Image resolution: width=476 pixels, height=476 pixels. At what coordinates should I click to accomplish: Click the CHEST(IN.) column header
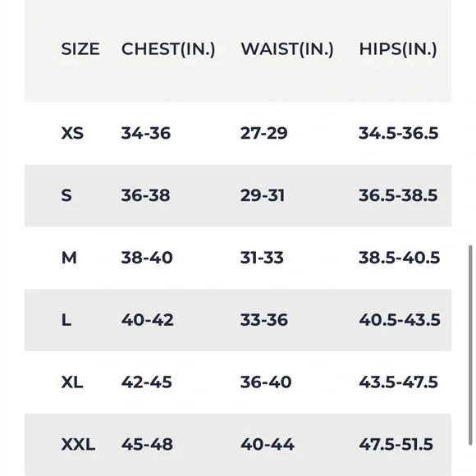(168, 49)
